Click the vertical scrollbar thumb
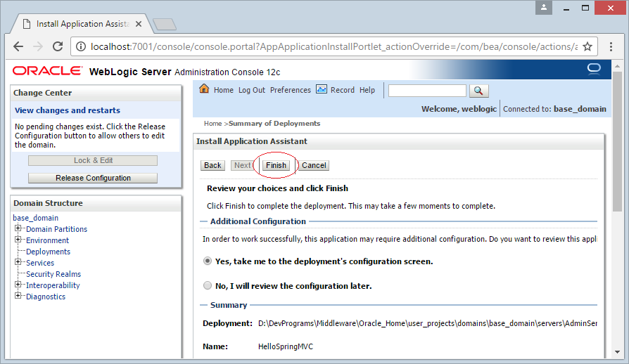Viewport: 629px width, 364px height. coord(617,142)
